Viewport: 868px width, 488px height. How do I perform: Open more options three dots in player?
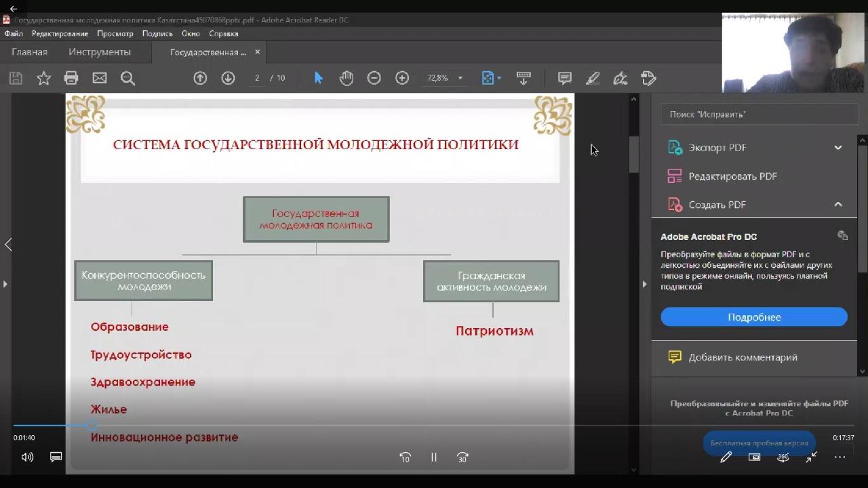(840, 457)
